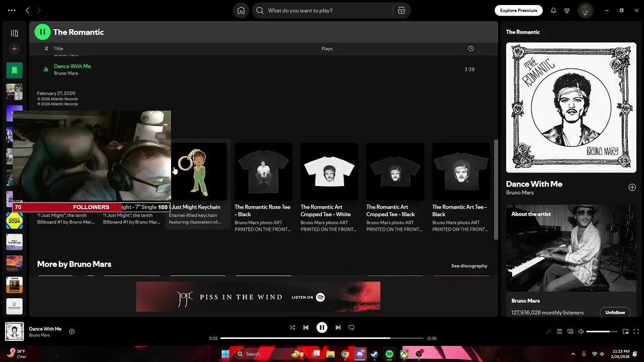Viewport: 644px width, 362px height.
Task: Open The Romantic Art Tee - Black
Action: [x=461, y=187]
